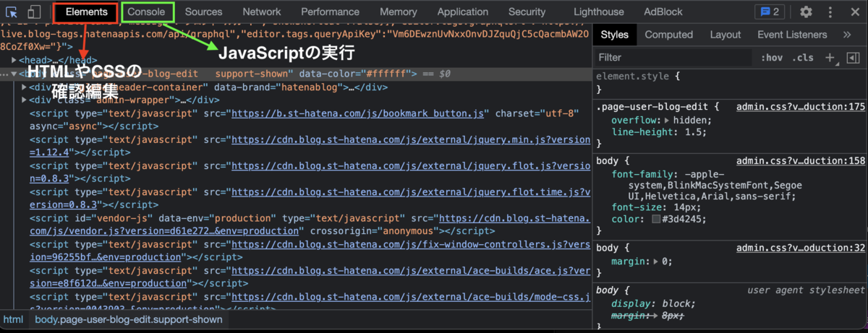868x333 pixels.
Task: Click the data-color="#ffffff" attribute
Action: (x=355, y=74)
